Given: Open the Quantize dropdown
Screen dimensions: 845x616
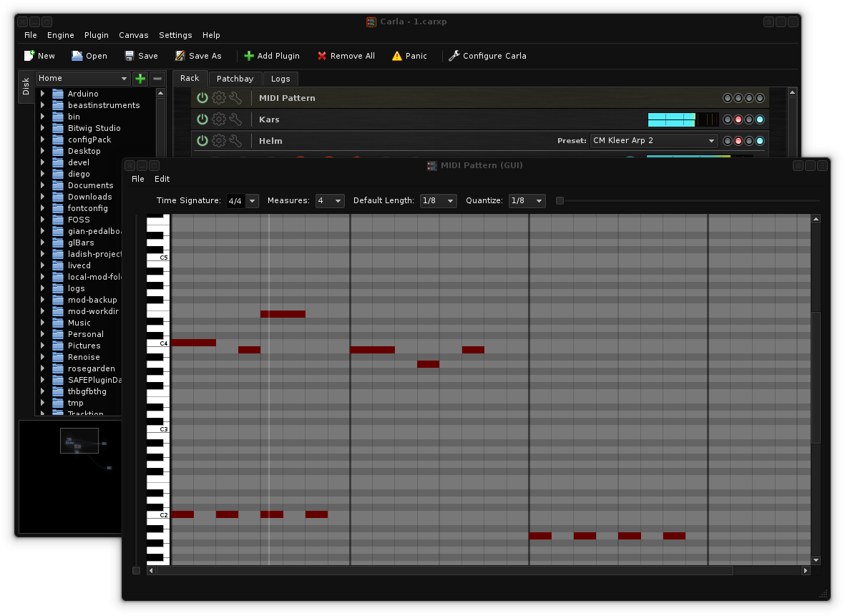Looking at the screenshot, I should 527,201.
